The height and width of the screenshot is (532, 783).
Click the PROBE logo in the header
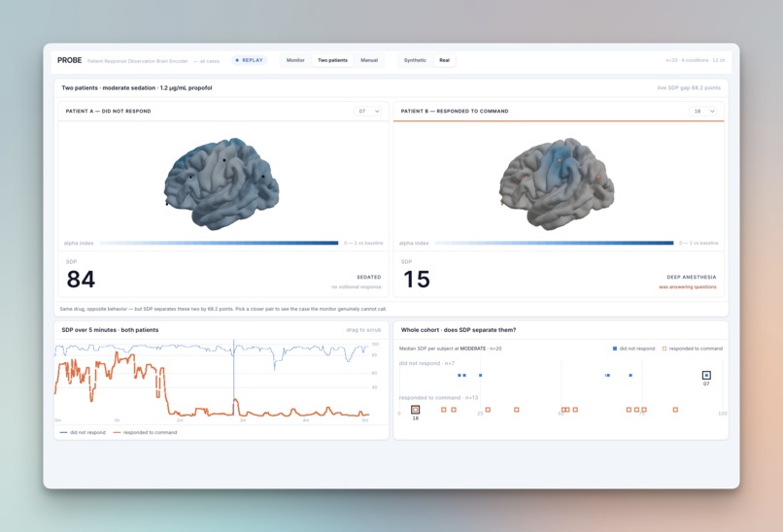pyautogui.click(x=69, y=60)
